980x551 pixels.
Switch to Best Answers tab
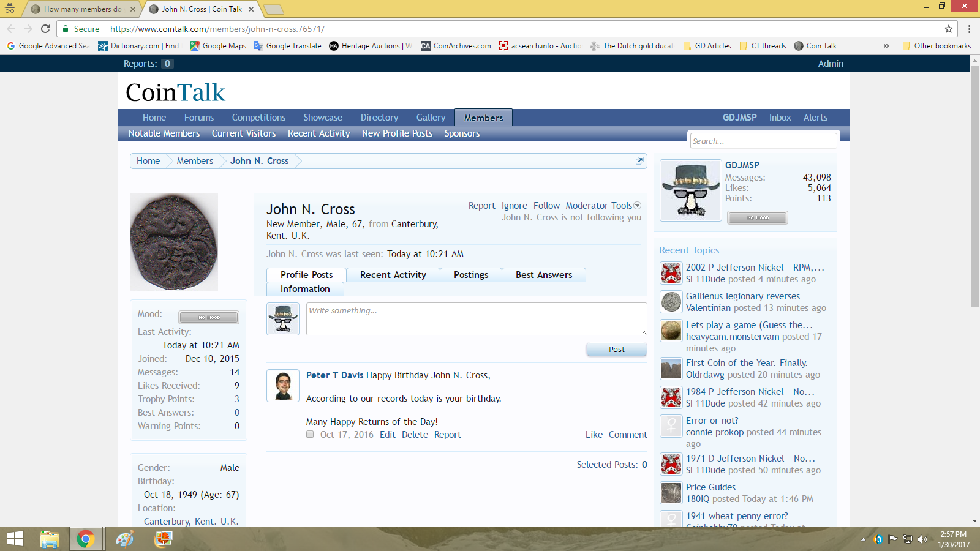544,275
